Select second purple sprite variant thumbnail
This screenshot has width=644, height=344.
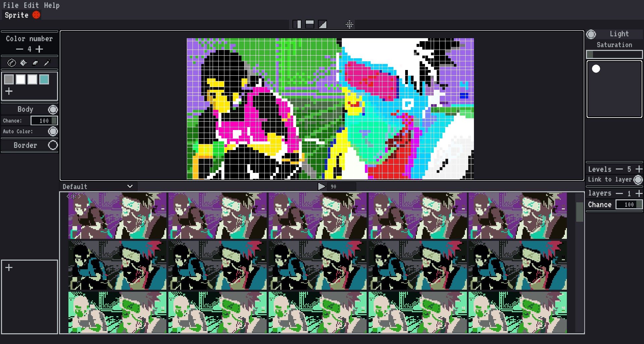tap(217, 216)
